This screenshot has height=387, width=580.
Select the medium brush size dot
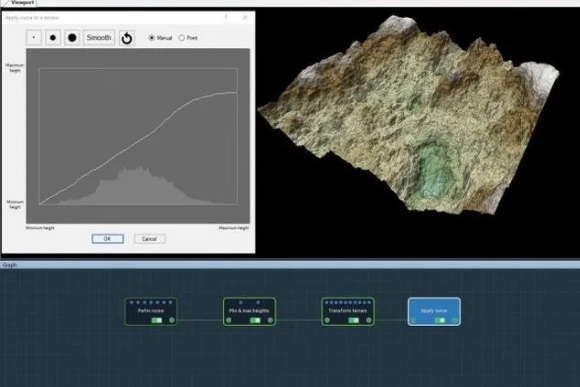[53, 38]
